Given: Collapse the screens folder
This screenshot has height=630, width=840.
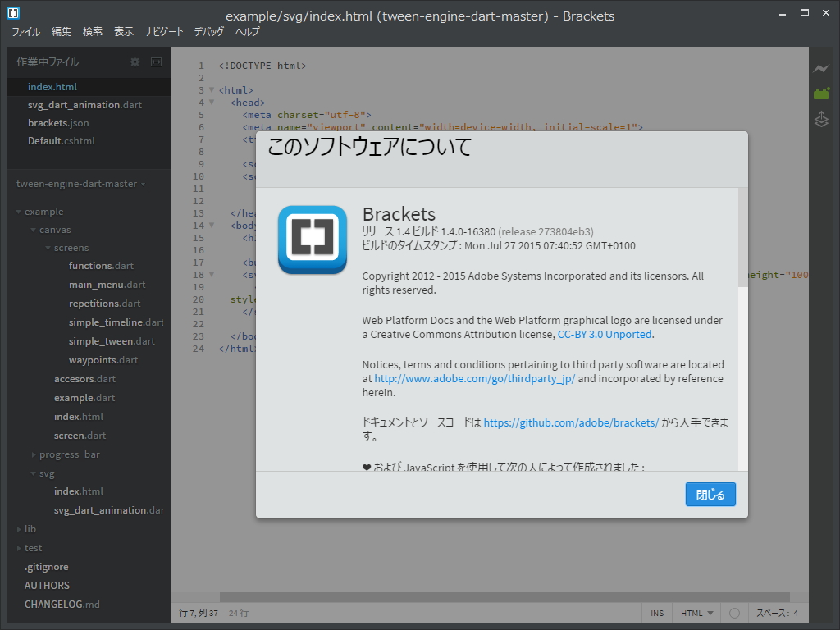Looking at the screenshot, I should [x=47, y=247].
